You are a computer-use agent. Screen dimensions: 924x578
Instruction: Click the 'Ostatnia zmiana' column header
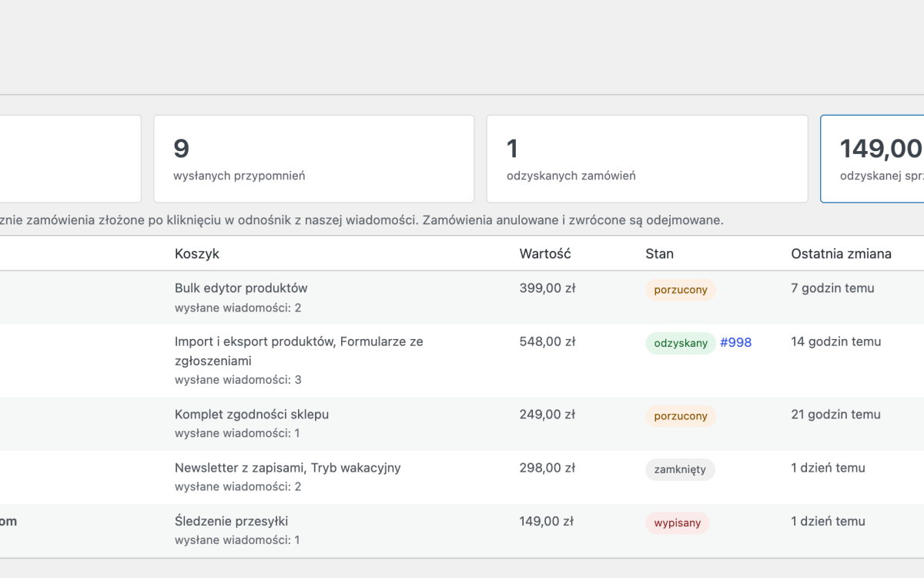[x=841, y=254]
